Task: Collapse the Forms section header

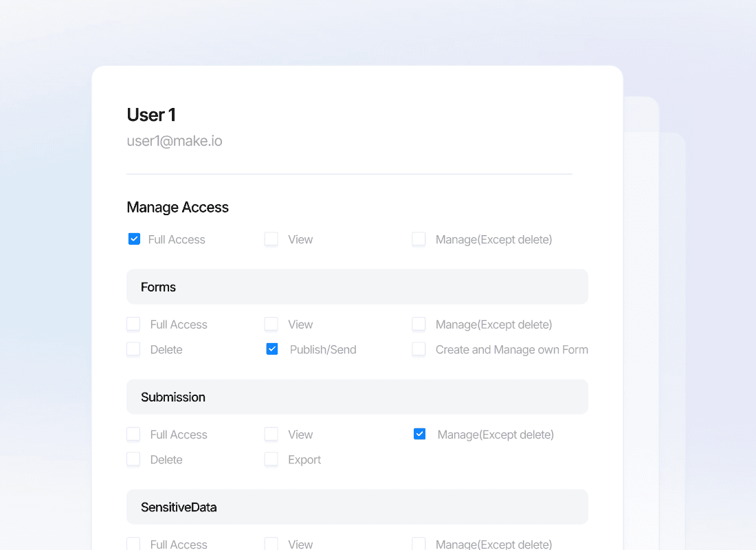Action: click(357, 287)
